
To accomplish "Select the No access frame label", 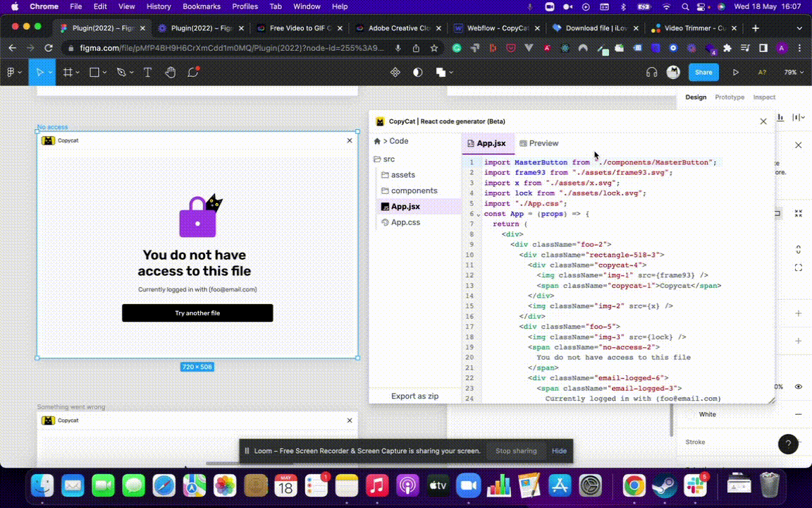I will 52,127.
